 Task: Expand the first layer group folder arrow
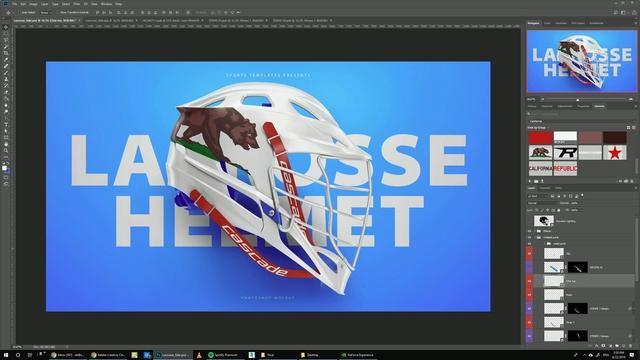pyautogui.click(x=535, y=231)
